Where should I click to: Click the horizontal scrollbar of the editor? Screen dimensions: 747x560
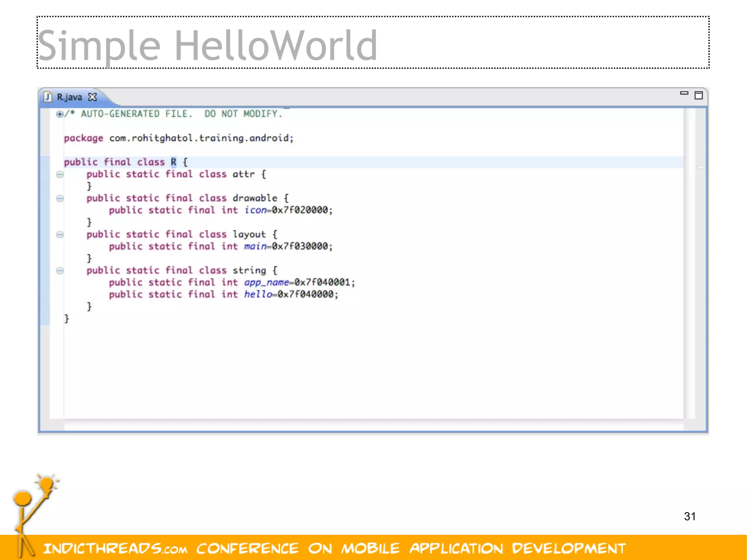pyautogui.click(x=373, y=425)
